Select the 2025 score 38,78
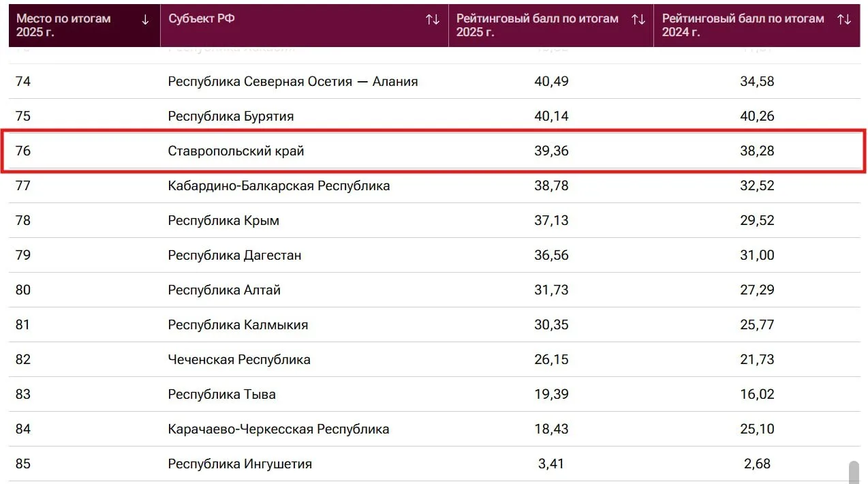The width and height of the screenshot is (868, 484). (x=551, y=185)
